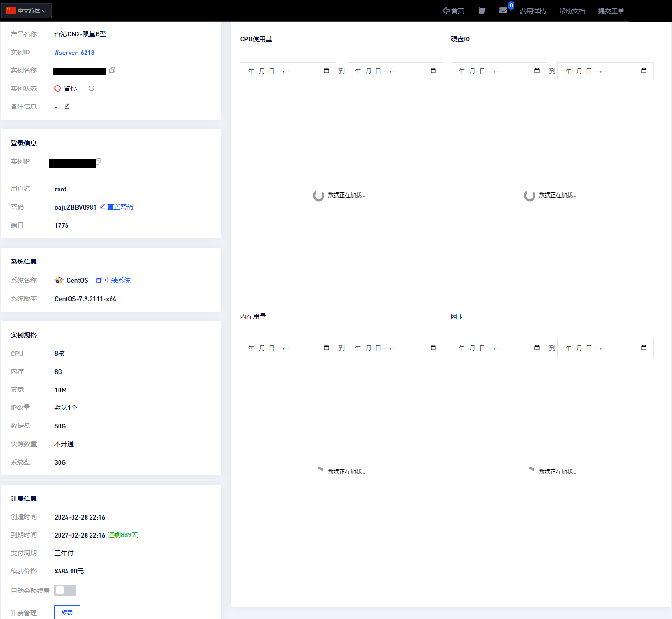Click the CPU使用量 end date field
Image resolution: width=672 pixels, height=619 pixels.
point(395,71)
